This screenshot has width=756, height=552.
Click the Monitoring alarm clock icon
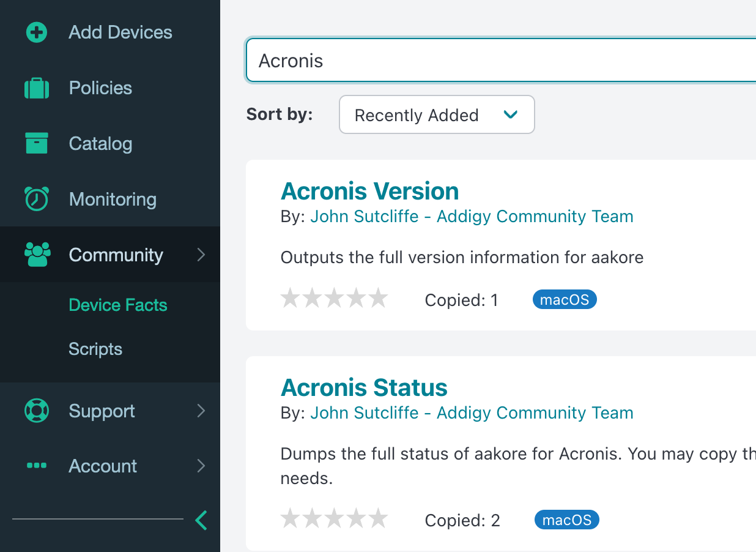tap(37, 199)
